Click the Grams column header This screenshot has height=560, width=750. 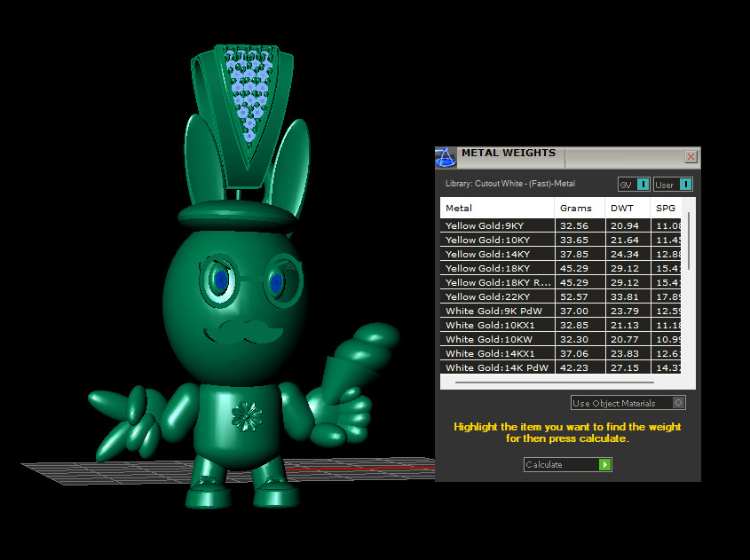click(x=580, y=208)
